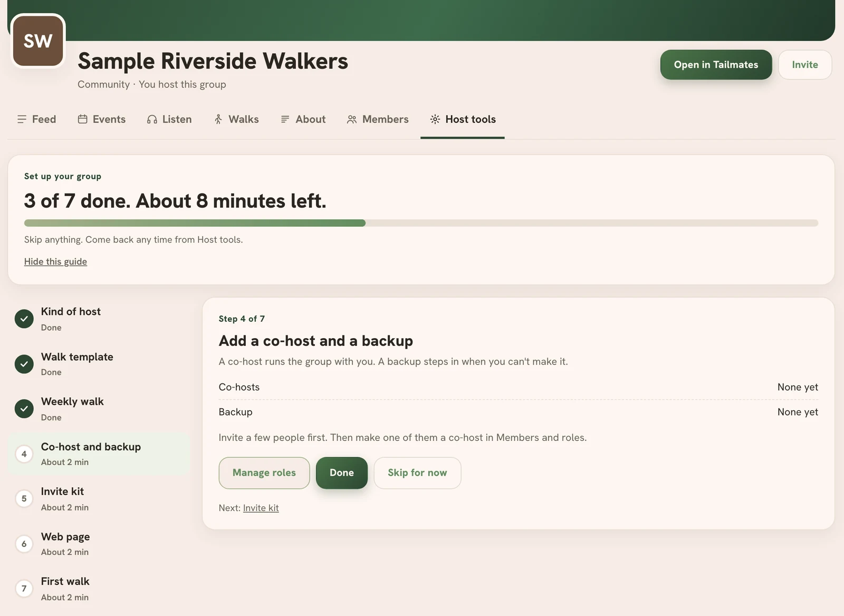Click step 5 number circle
844x616 pixels.
(x=24, y=498)
